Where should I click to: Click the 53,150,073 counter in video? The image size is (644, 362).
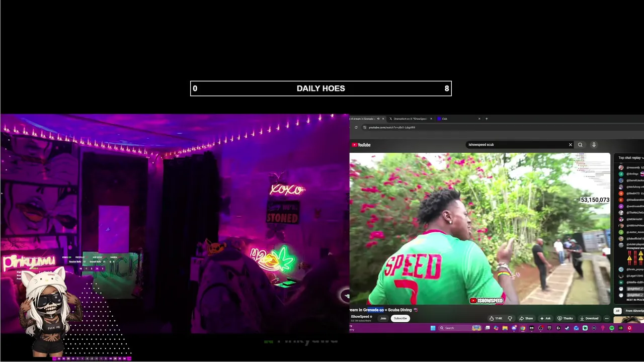[x=595, y=200]
